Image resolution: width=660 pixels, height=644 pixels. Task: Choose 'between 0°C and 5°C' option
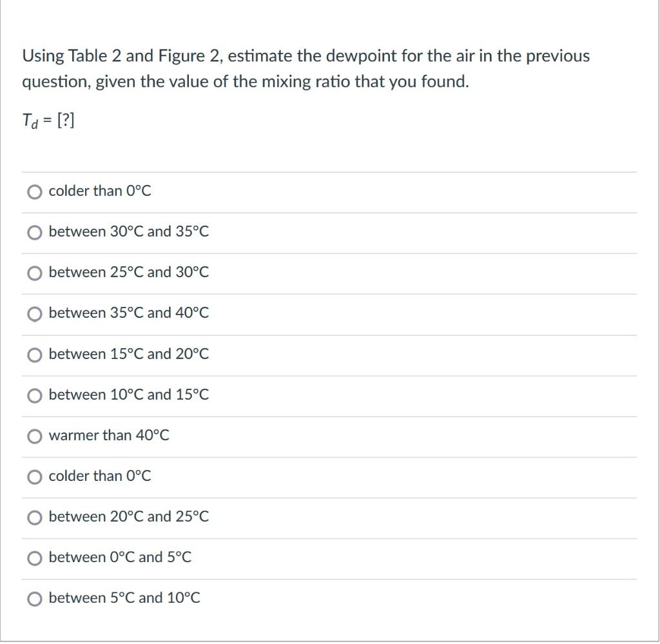click(34, 558)
